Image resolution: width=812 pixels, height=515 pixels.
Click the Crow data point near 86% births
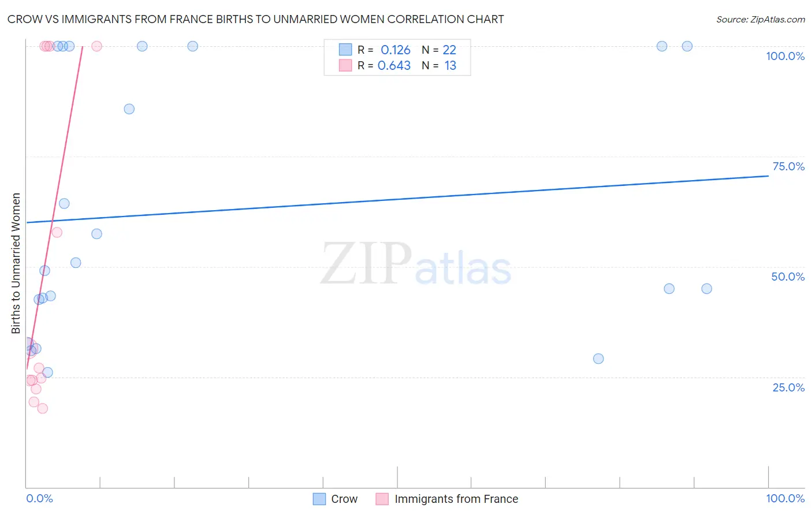(x=129, y=109)
